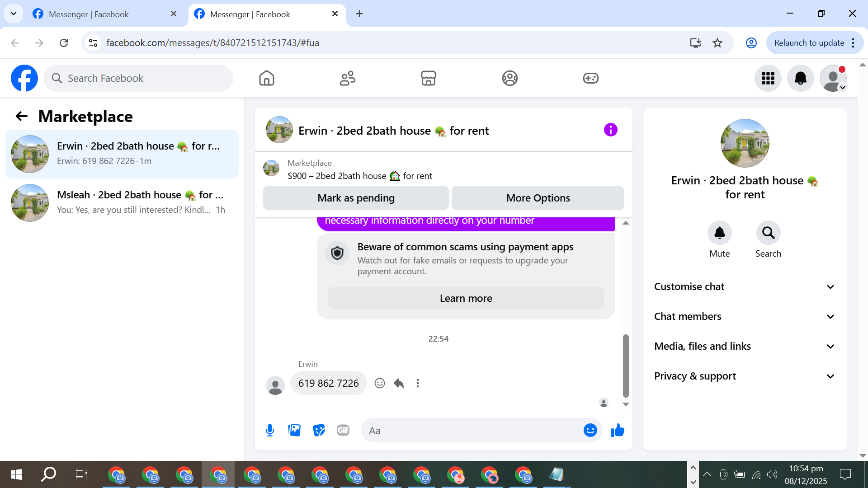The width and height of the screenshot is (868, 488).
Task: Click the Search Facebook field
Action: pyautogui.click(x=138, y=78)
